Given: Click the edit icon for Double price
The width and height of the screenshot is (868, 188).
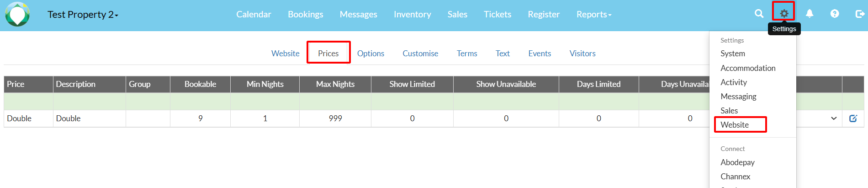Looking at the screenshot, I should coord(853,118).
